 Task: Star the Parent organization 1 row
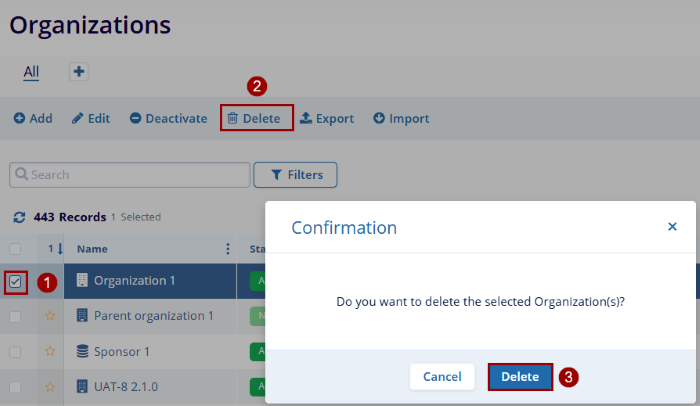(x=50, y=316)
